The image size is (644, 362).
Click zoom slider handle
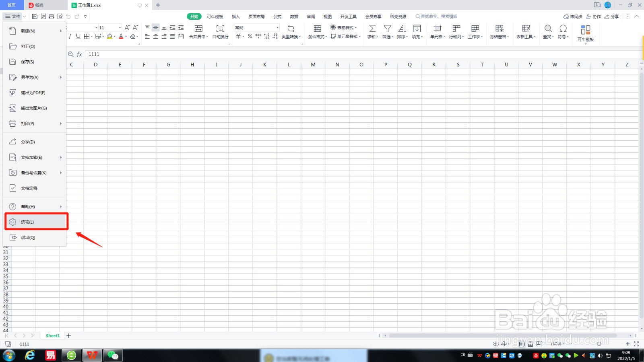[x=599, y=344]
